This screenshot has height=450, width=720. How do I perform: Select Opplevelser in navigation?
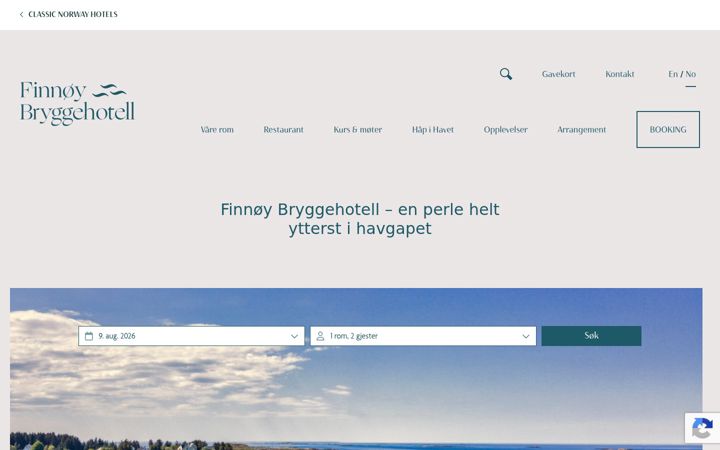click(x=506, y=129)
